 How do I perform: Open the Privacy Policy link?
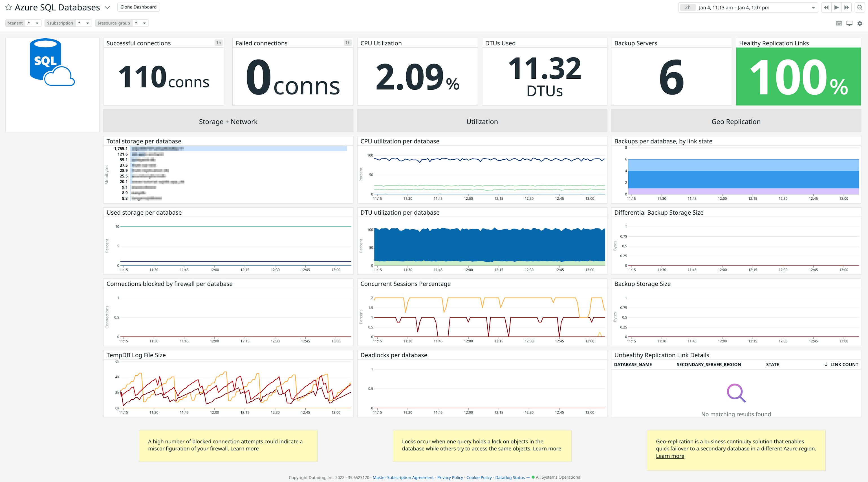coord(450,477)
